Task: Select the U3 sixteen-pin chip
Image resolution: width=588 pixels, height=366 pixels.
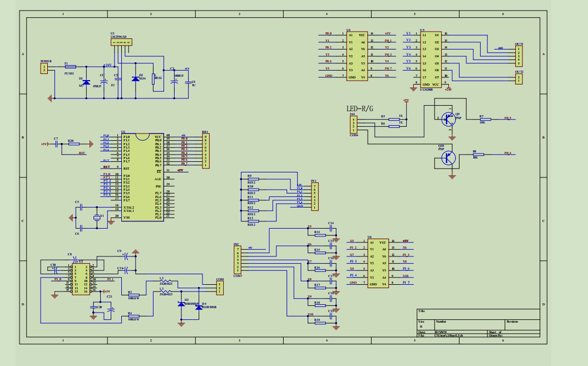Action: click(81, 279)
